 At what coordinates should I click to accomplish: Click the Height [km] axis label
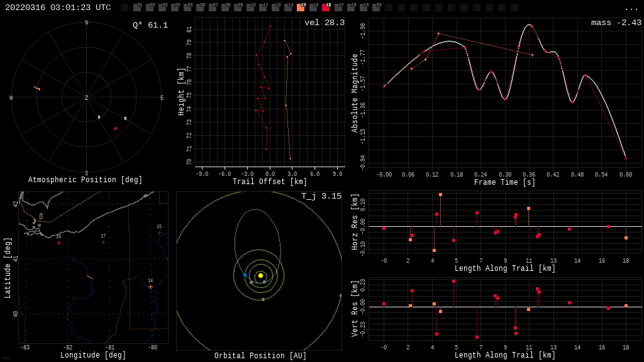point(181,92)
